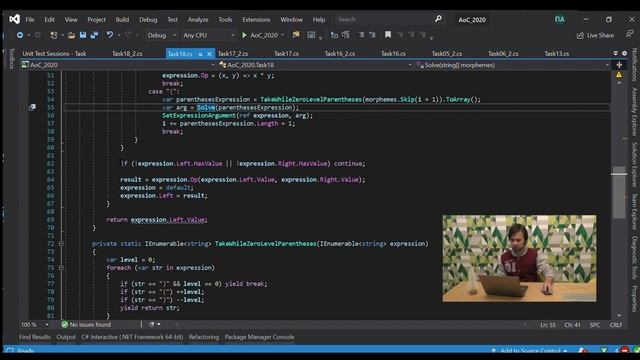The image size is (640, 360).
Task: Open the Find Results panel tab
Action: click(x=35, y=337)
